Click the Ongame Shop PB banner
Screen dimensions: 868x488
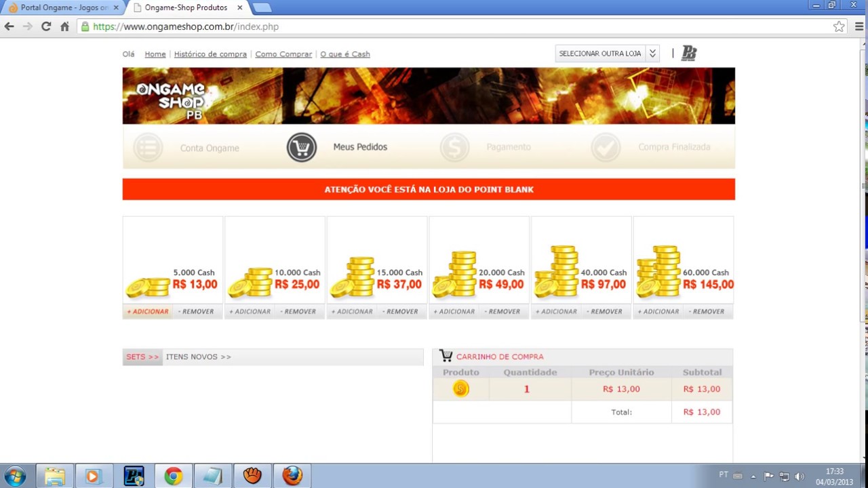(x=429, y=96)
